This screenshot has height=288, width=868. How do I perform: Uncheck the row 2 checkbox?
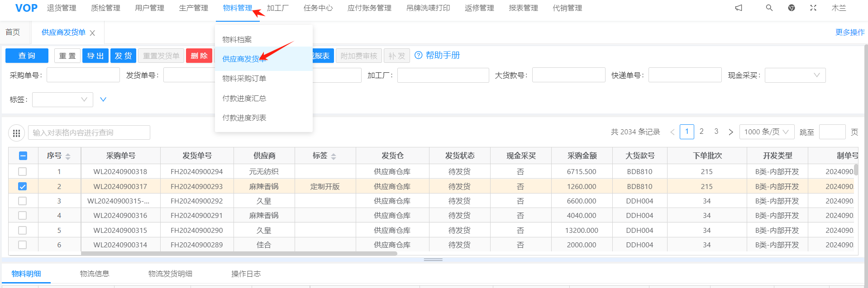point(23,186)
